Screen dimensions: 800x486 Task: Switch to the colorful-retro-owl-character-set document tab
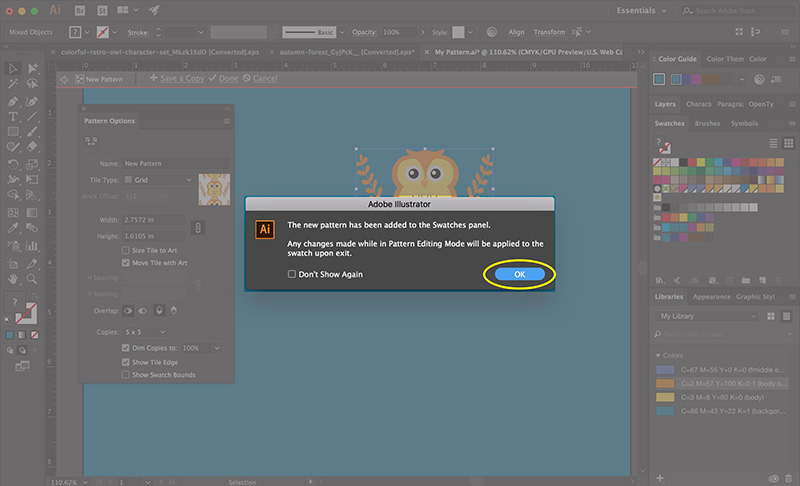[x=160, y=52]
